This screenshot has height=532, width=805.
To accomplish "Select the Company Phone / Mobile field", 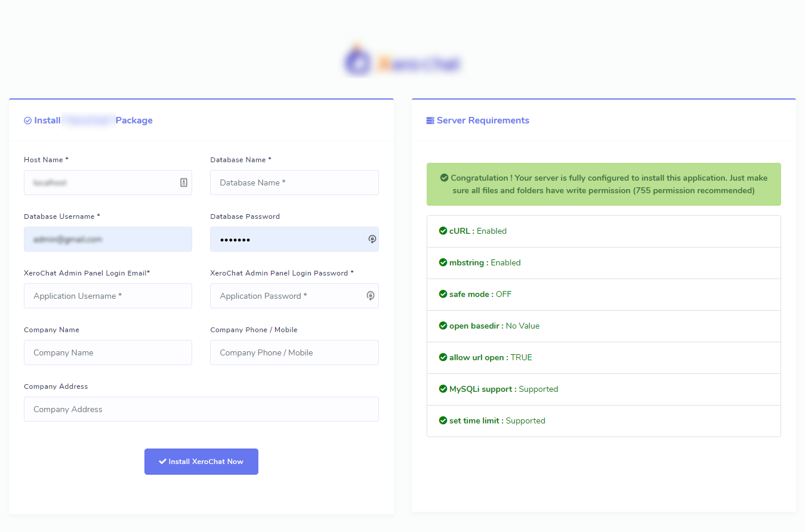I will pos(294,352).
